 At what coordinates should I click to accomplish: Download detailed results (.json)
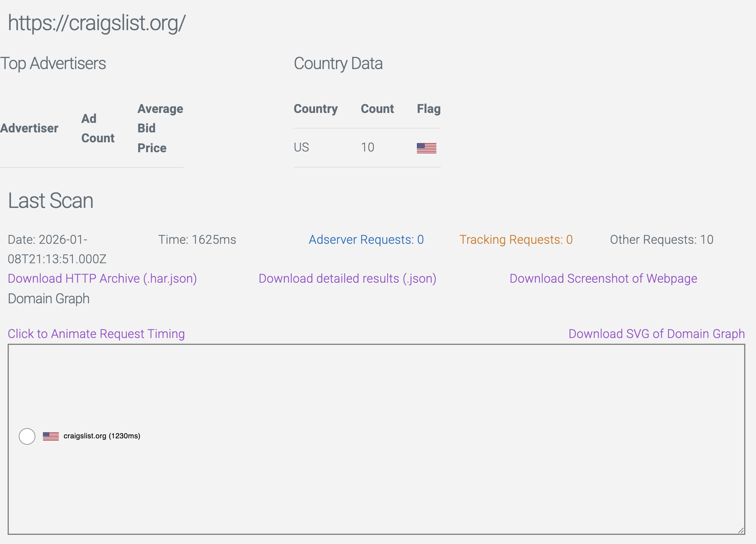tap(347, 278)
